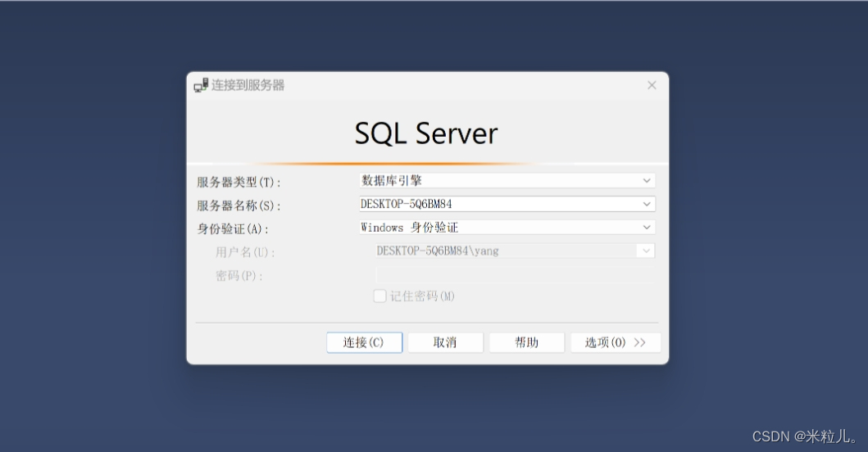Expand the 服务器名称 dropdown arrow
Viewport: 868px width, 452px height.
(646, 204)
